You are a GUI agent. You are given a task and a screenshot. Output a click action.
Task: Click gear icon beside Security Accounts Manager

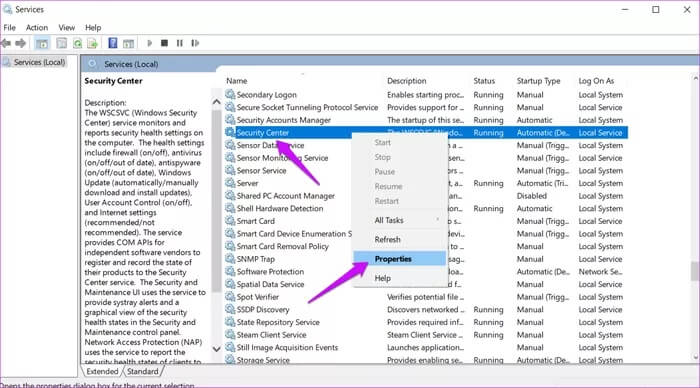pos(230,120)
